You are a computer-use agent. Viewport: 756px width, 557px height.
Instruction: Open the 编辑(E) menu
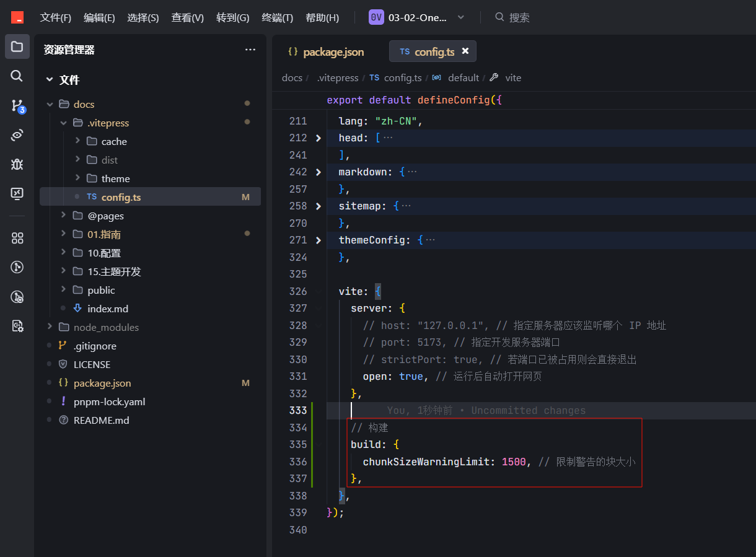(99, 17)
